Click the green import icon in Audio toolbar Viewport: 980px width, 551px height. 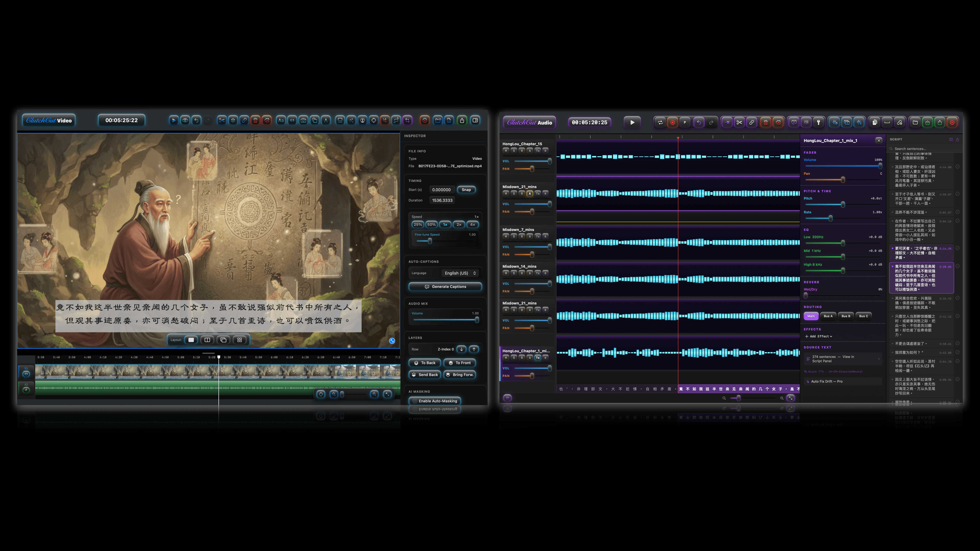click(x=927, y=122)
